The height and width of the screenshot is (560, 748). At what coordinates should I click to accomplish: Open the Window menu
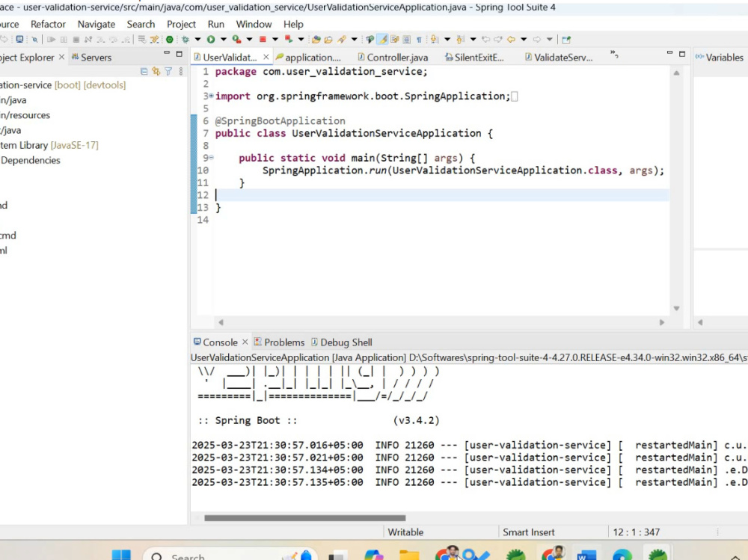pos(254,25)
